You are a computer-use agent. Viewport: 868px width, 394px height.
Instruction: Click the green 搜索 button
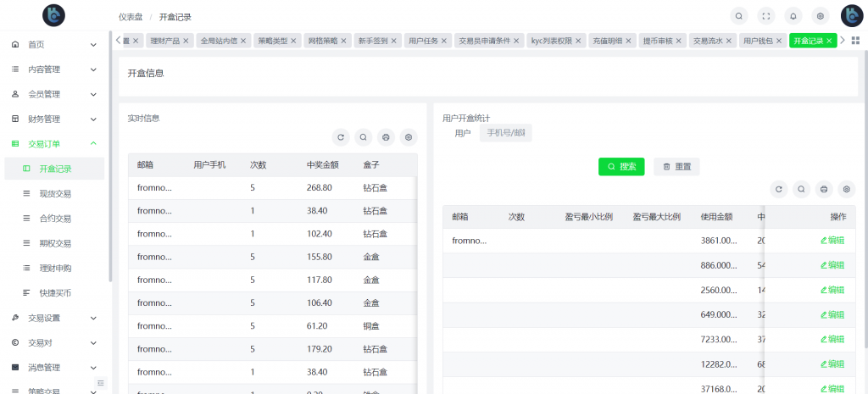point(621,167)
